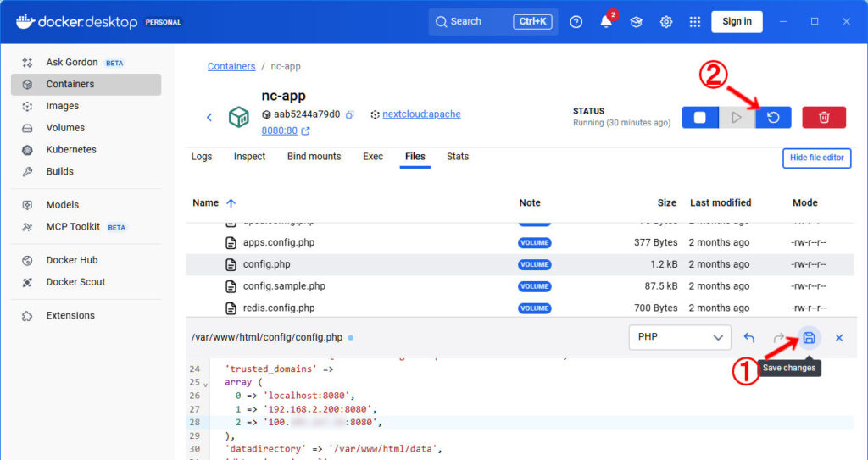Open the Bind mounts tab
Image resolution: width=868 pixels, height=460 pixels.
[314, 157]
